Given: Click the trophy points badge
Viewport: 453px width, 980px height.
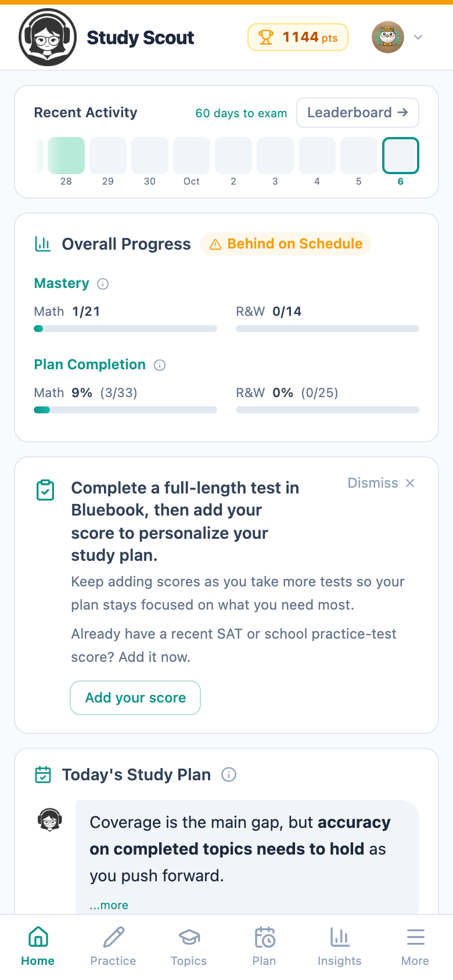Looking at the screenshot, I should [298, 37].
